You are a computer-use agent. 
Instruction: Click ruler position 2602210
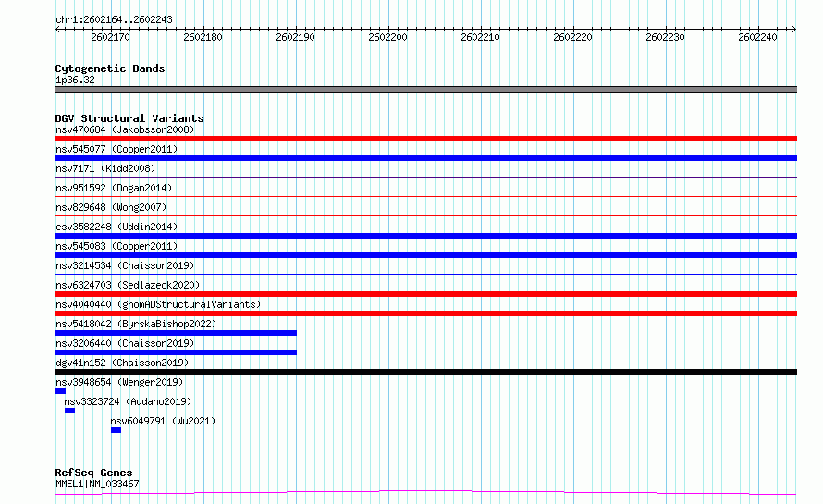click(x=480, y=37)
